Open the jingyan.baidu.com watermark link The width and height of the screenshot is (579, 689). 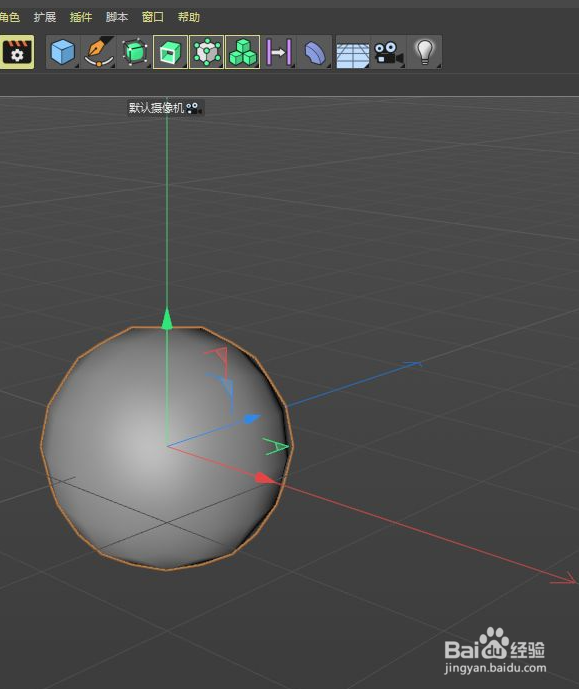click(495, 669)
